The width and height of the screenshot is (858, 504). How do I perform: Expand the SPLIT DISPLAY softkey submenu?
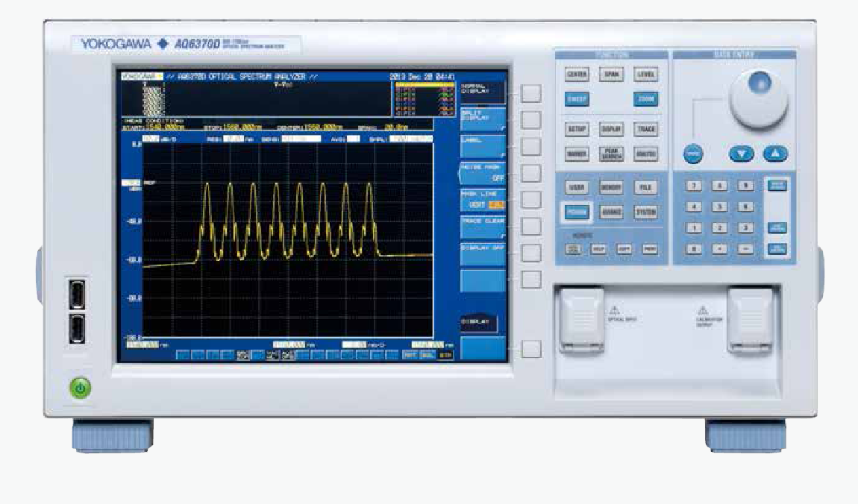(483, 119)
